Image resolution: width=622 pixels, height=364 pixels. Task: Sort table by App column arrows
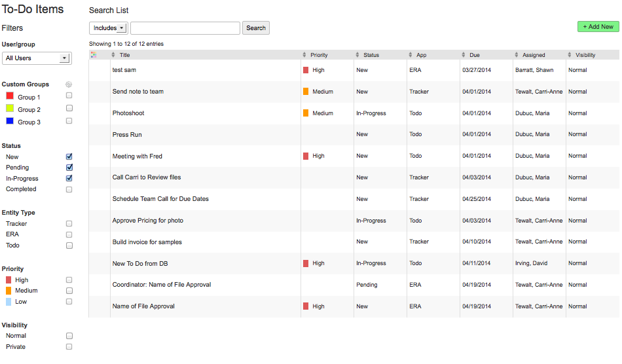coord(410,55)
